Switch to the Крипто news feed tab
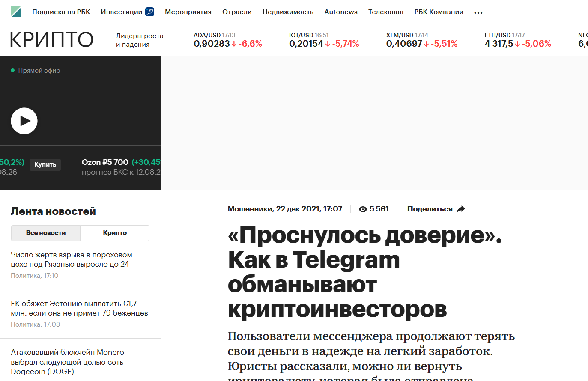The image size is (588, 381). 114,233
